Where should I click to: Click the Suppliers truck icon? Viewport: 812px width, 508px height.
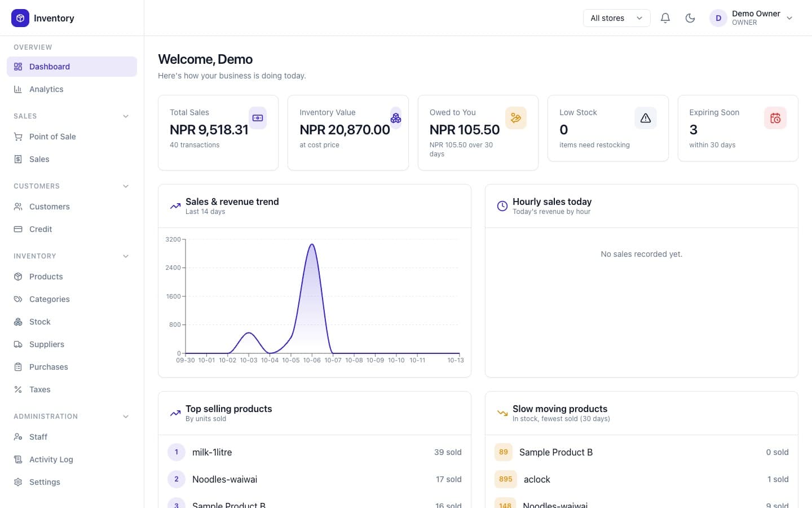pos(18,344)
